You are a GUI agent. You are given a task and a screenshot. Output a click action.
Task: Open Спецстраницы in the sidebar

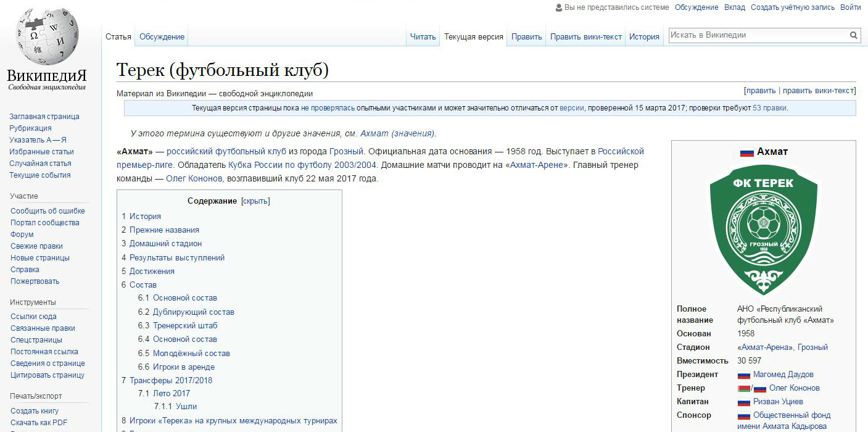point(36,340)
